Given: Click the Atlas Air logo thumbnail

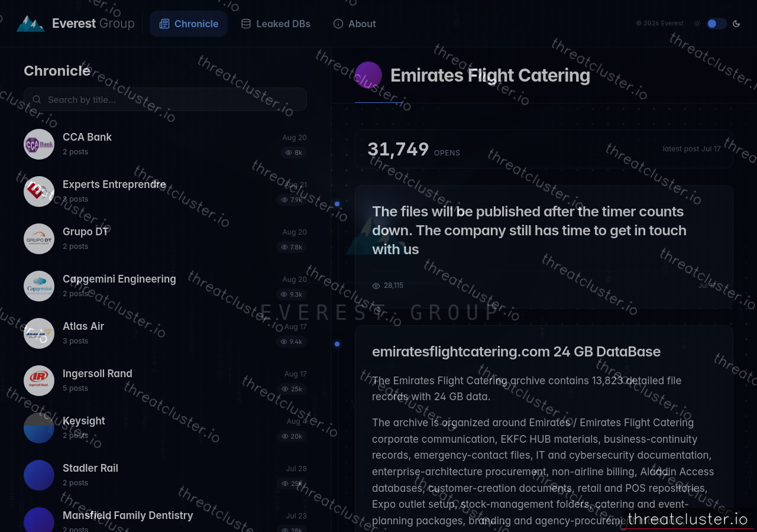Looking at the screenshot, I should pos(39,333).
